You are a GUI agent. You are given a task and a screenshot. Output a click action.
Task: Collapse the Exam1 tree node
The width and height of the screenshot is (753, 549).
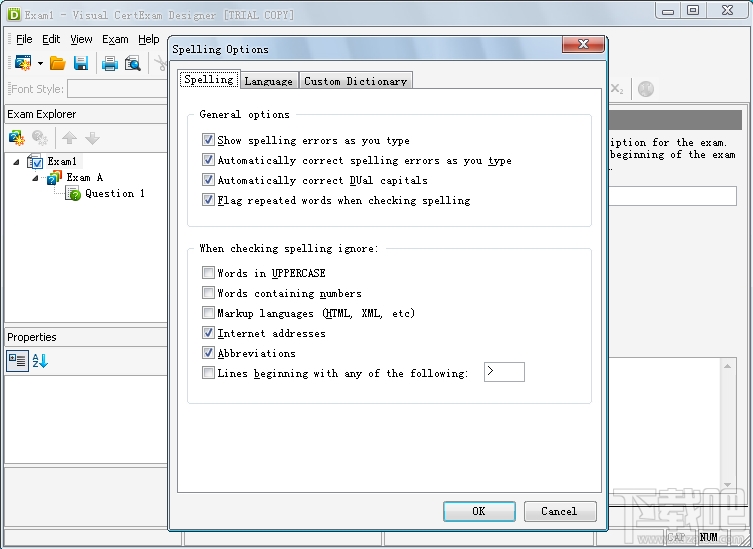[x=16, y=162]
